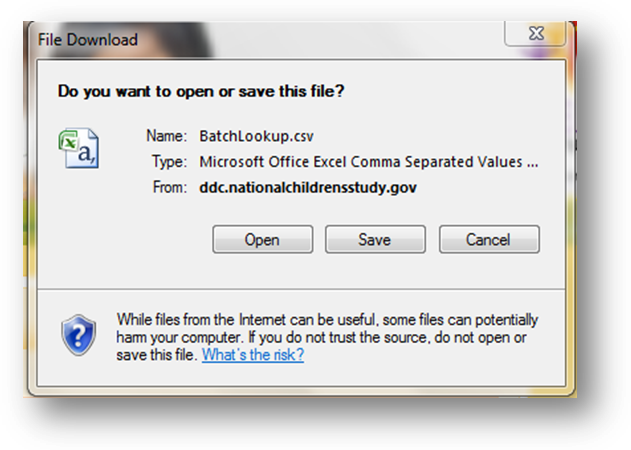The image size is (631, 450).
Task: Click the "Name:" field label
Action: pyautogui.click(x=167, y=136)
